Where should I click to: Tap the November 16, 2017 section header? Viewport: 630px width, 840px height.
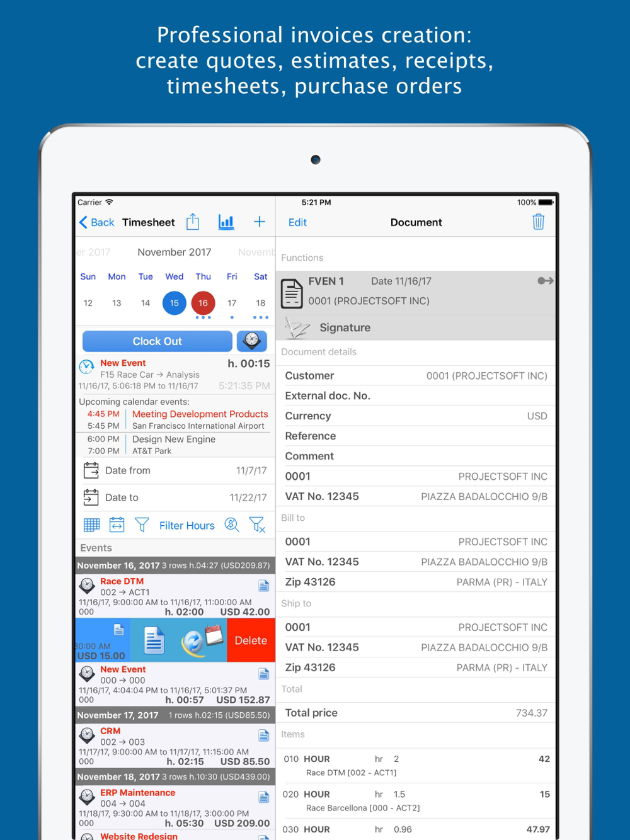point(175,565)
